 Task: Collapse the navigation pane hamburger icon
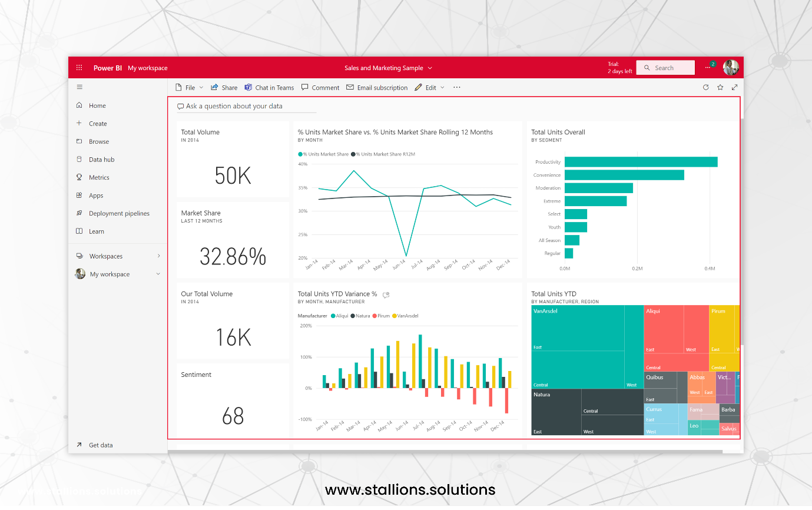[x=79, y=87]
